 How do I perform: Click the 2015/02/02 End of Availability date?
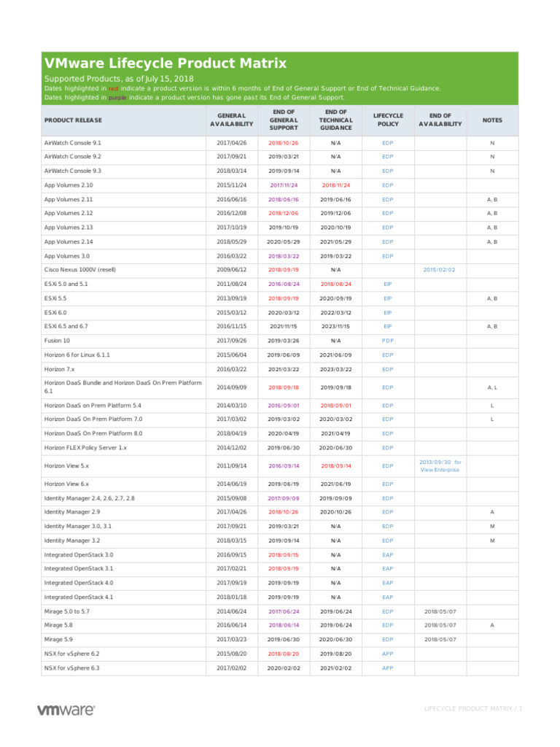[x=440, y=270]
